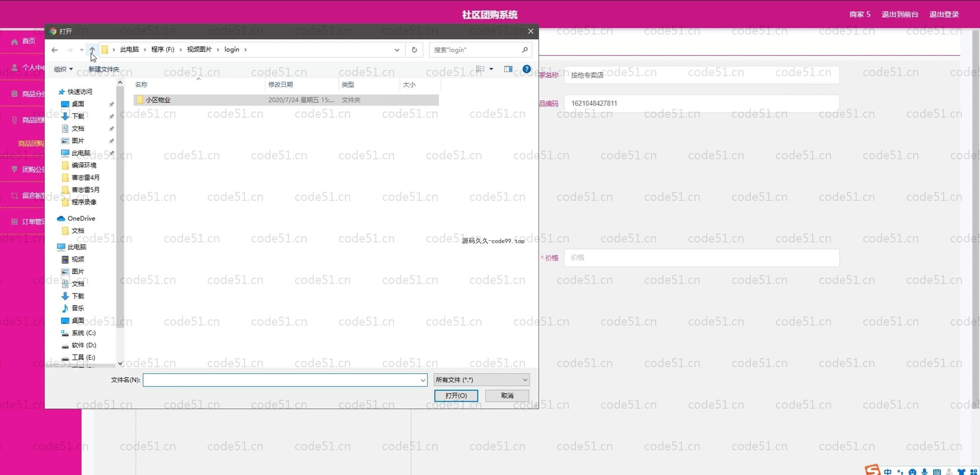Screen dimensions: 980x475
Task: Click the 打开(O) button
Action: pos(456,396)
